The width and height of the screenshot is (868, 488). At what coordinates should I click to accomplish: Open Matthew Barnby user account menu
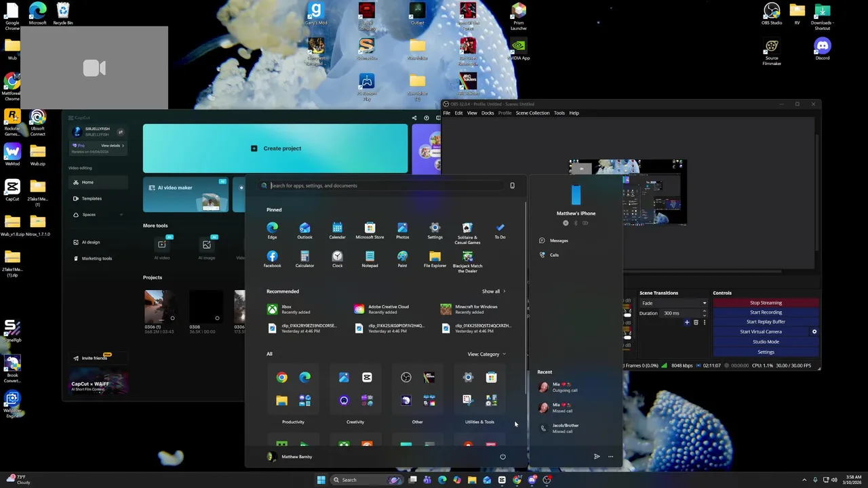290,457
